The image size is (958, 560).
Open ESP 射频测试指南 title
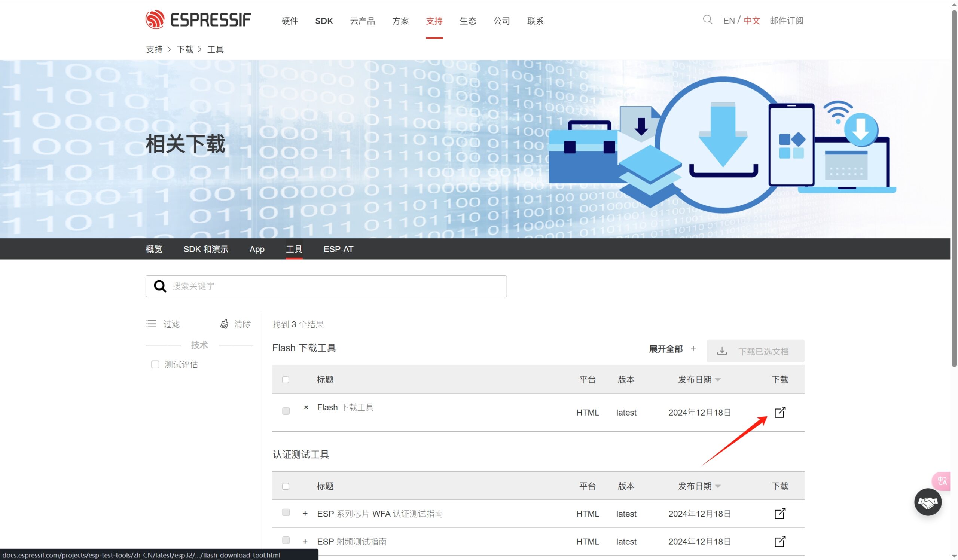click(352, 541)
